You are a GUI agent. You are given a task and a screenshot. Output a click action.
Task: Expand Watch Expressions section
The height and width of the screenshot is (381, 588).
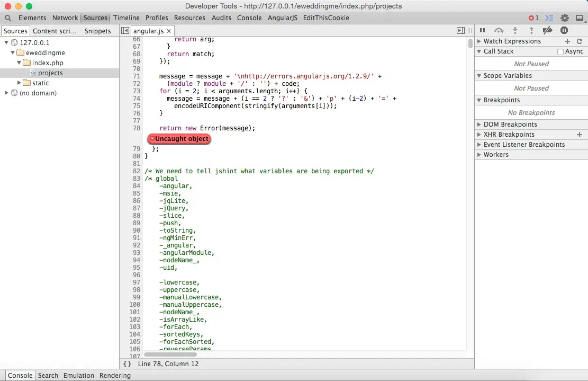tap(479, 41)
